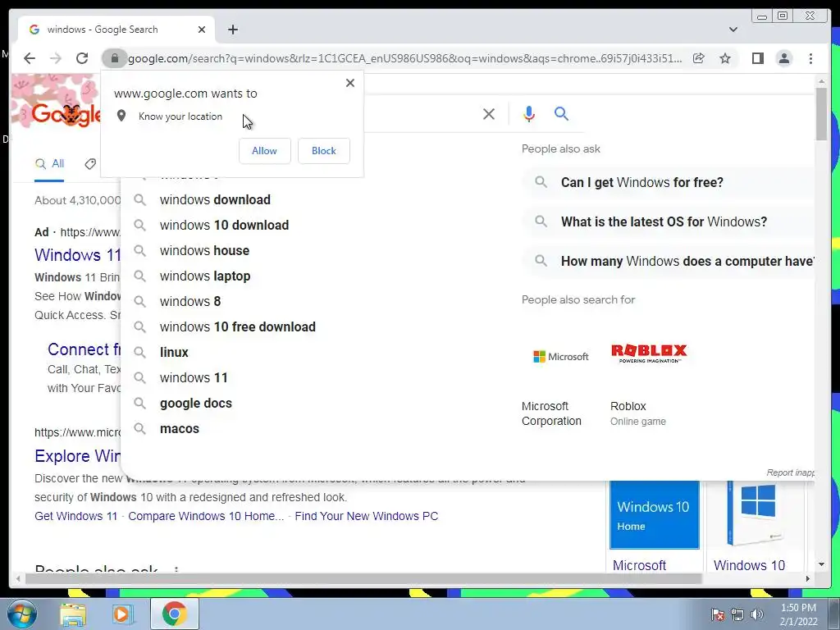Open 'Find Your New Windows PC' link

tap(367, 517)
